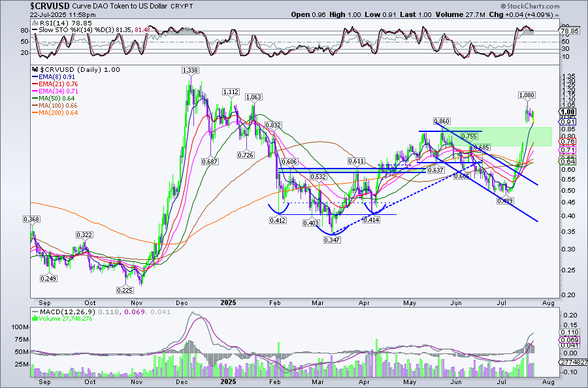Click the CRYPT exchange label
Image resolution: width=588 pixels, height=388 pixels.
click(x=182, y=7)
